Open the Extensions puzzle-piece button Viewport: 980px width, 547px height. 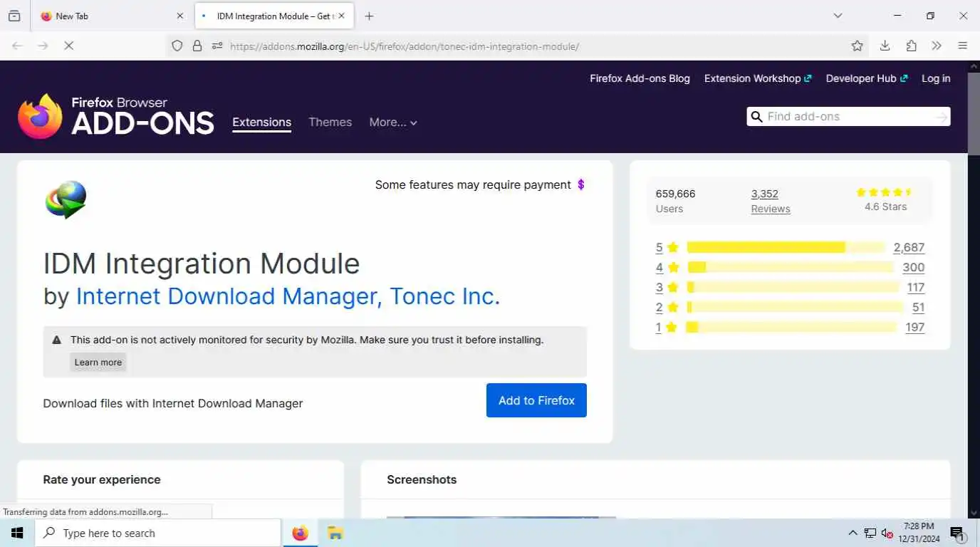911,46
